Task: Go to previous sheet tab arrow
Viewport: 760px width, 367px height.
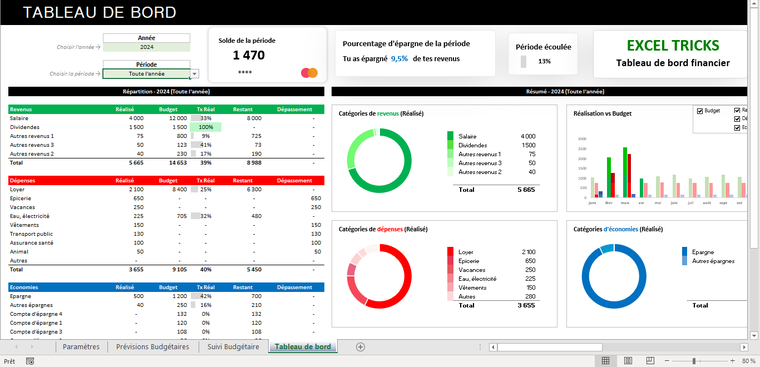Action: [x=16, y=347]
